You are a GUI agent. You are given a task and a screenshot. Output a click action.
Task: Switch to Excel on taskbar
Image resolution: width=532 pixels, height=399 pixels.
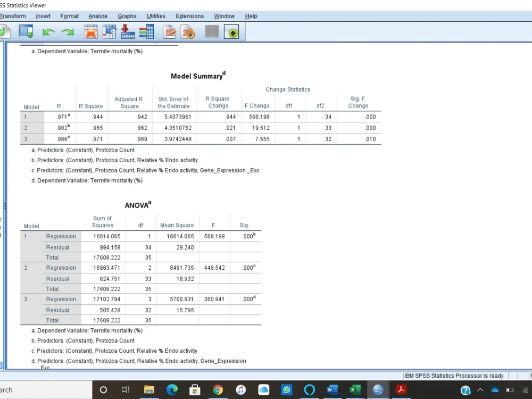coord(355,390)
